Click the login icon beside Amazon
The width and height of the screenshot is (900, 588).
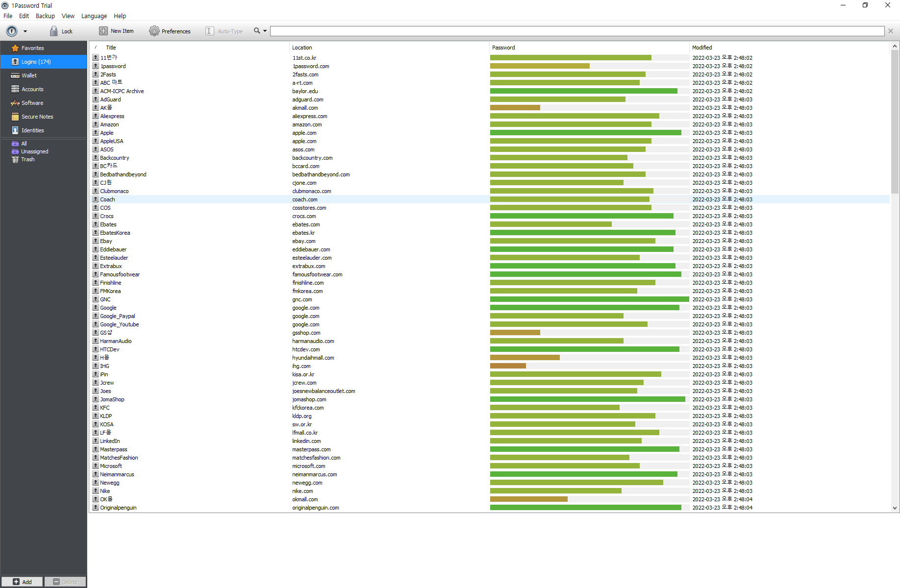[96, 124]
